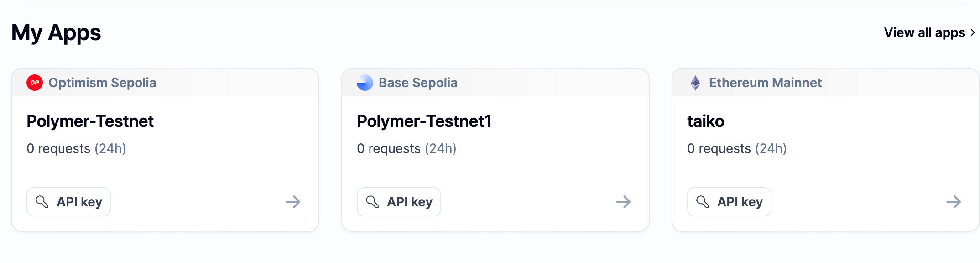The image size is (980, 263).
Task: Click the Base Sepolia network label
Action: coord(418,83)
